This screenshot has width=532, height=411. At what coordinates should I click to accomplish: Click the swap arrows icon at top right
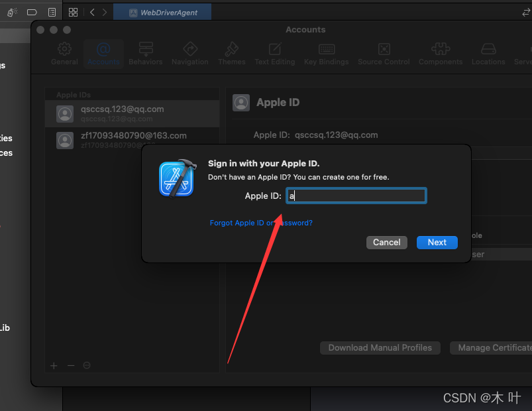click(x=526, y=13)
